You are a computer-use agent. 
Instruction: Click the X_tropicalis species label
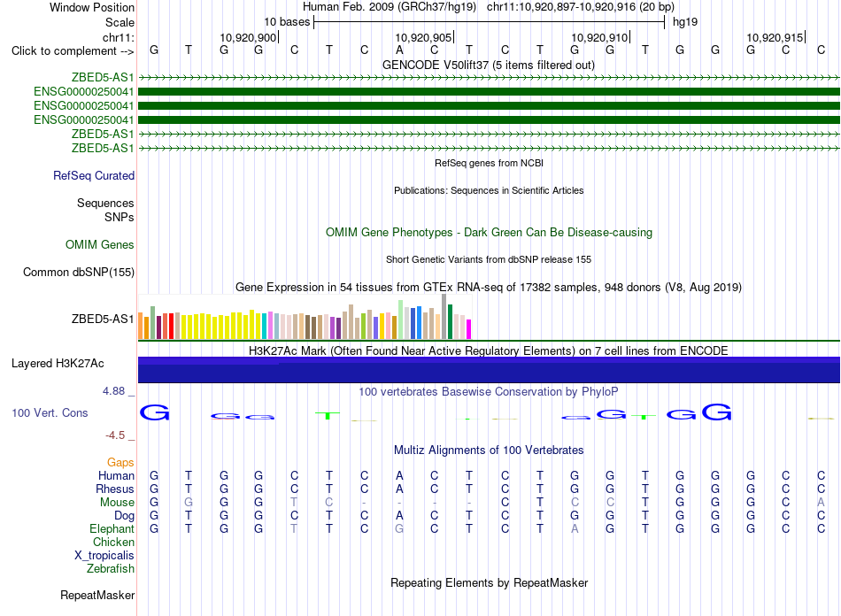coord(104,556)
